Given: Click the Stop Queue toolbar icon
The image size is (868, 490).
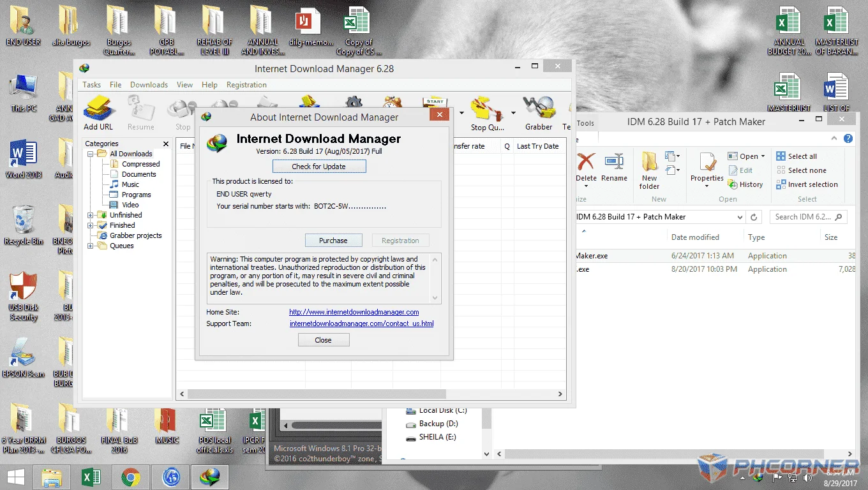Looking at the screenshot, I should pos(487,112).
